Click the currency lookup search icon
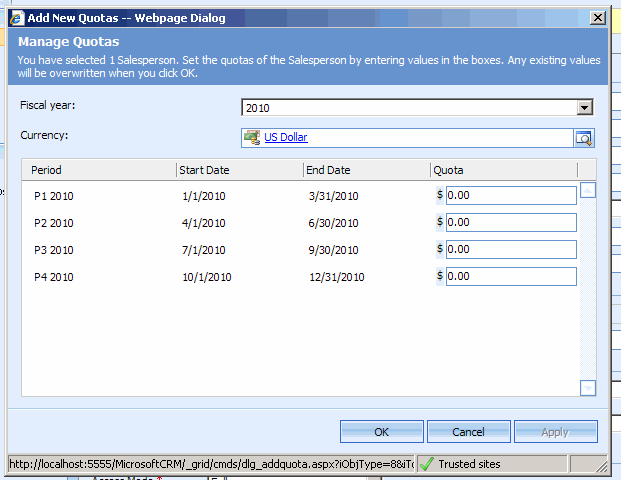621x480 pixels. coord(584,138)
